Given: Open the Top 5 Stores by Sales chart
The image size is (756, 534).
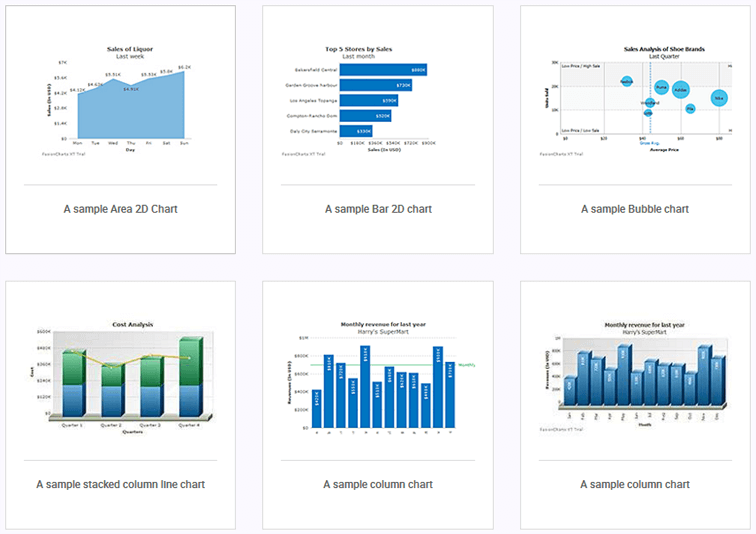Looking at the screenshot, I should (x=377, y=100).
